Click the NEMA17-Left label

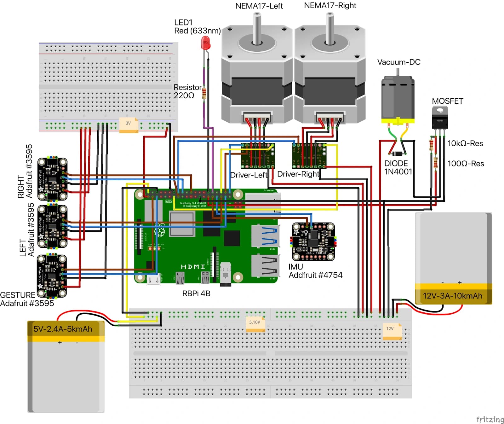coord(259,6)
